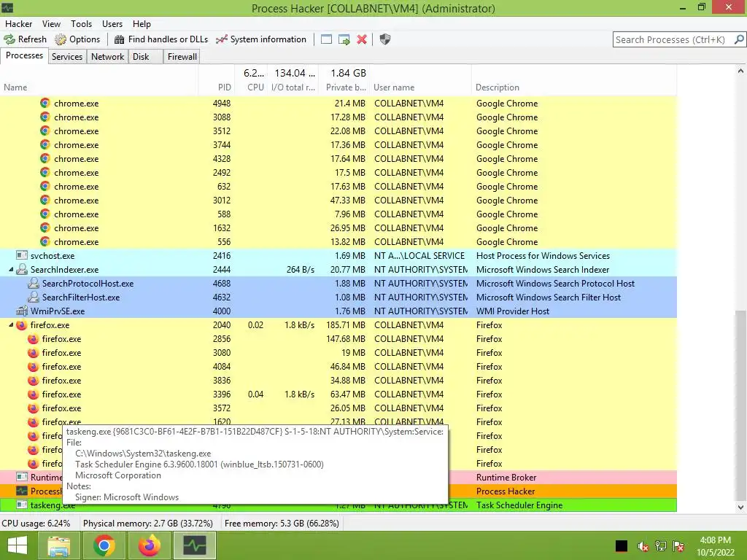Viewport: 747px width, 560px height.
Task: Click the Task Scheduler Engine description
Action: click(519, 505)
